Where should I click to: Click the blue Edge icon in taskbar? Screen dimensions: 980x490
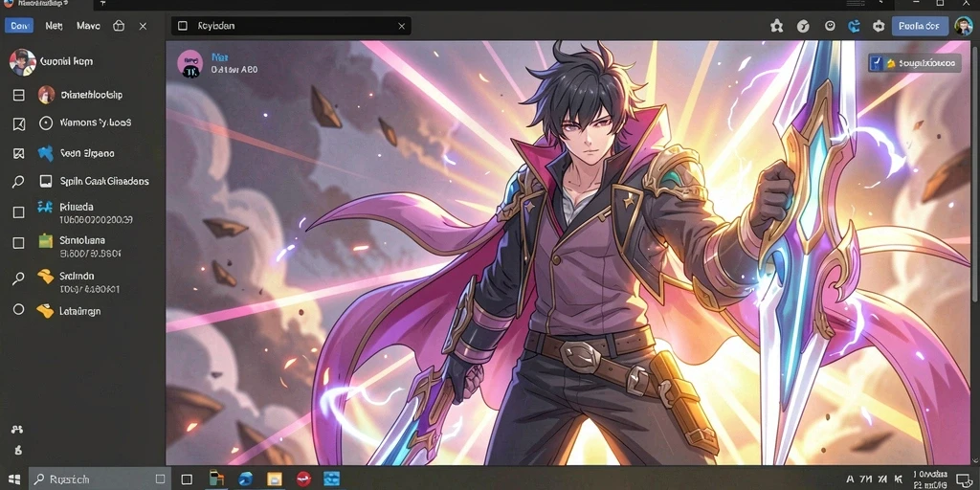pyautogui.click(x=245, y=479)
